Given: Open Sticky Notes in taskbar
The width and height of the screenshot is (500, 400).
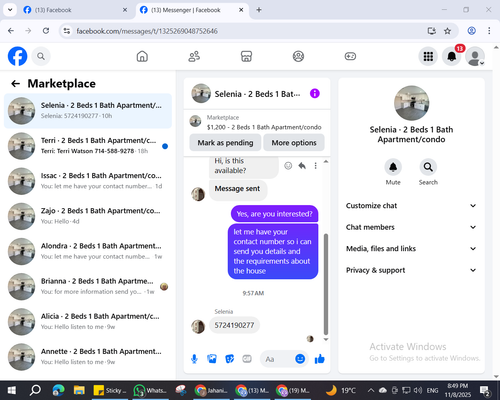Looking at the screenshot, I should pyautogui.click(x=110, y=390).
